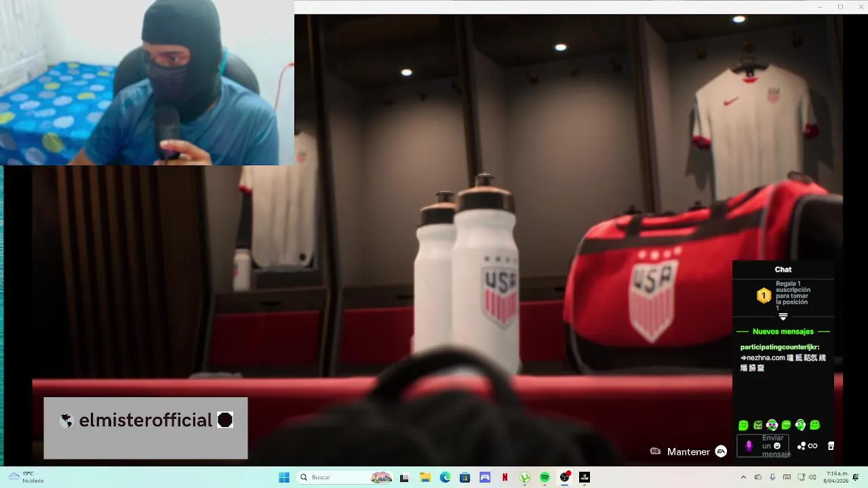This screenshot has width=868, height=488.
Task: Open Microsoft Store from the taskbar
Action: (x=465, y=477)
